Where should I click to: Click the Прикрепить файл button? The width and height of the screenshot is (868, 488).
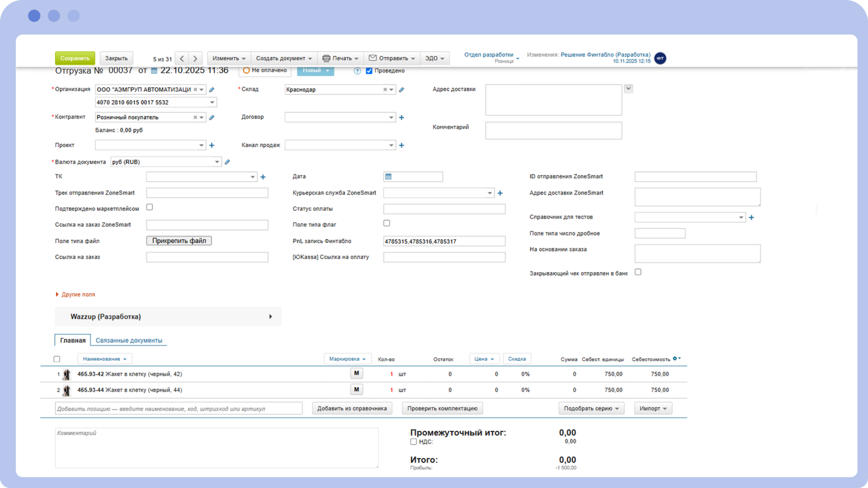pos(179,241)
